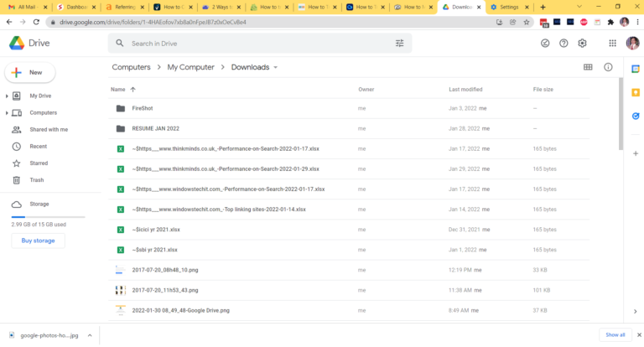Open the Google apps grid
This screenshot has height=347, width=644.
coord(613,43)
